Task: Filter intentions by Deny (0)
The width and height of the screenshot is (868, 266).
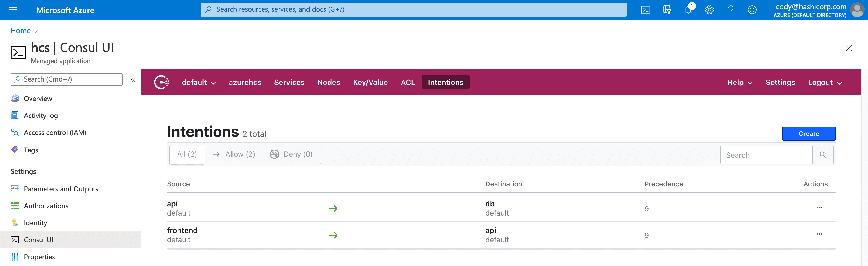Action: click(x=292, y=154)
